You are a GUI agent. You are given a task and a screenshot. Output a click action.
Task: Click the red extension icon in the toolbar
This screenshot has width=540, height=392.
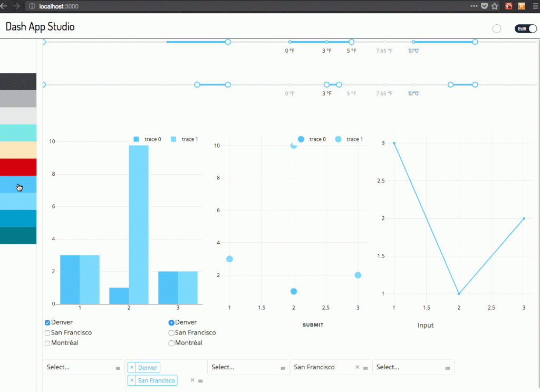[508, 6]
